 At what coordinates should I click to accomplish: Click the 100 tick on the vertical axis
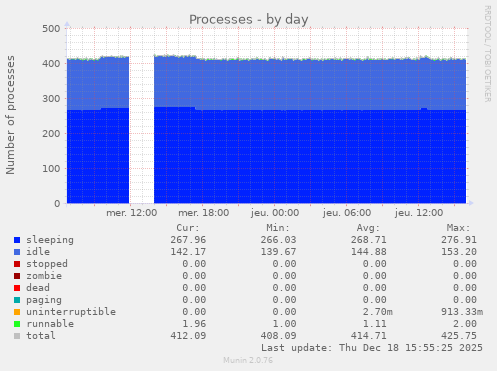51,169
